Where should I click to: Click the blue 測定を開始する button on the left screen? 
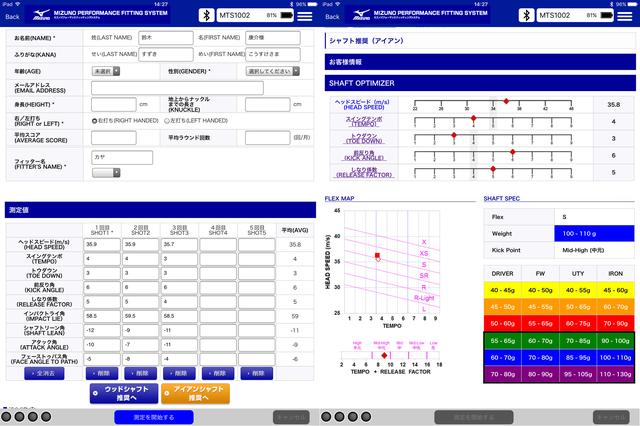[x=154, y=417]
